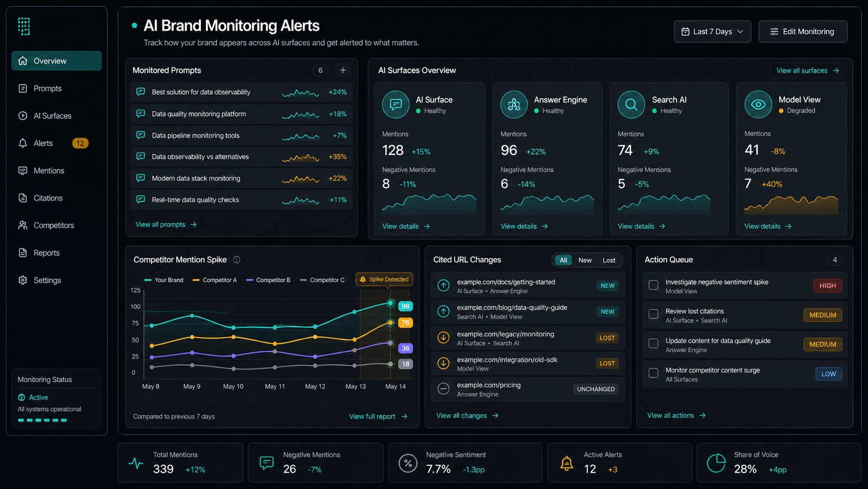The image size is (868, 489).
Task: Click Real-time data quality checks prompt
Action: click(242, 200)
